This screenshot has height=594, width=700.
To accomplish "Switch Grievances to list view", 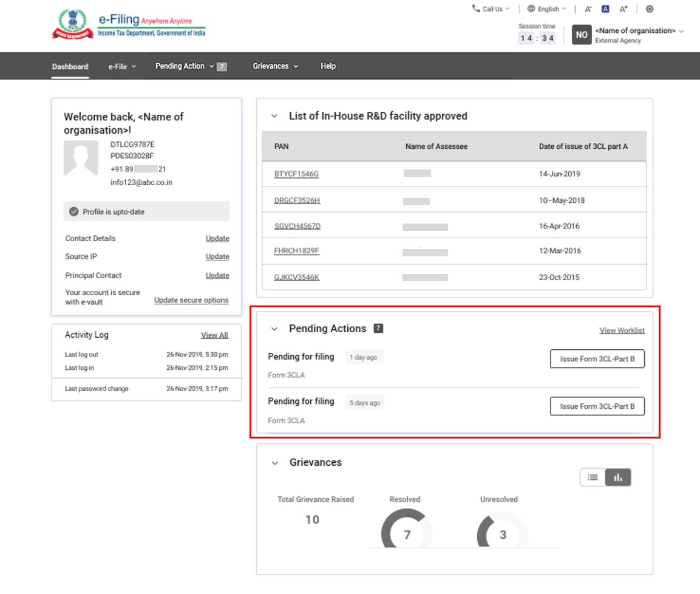I will [x=593, y=477].
